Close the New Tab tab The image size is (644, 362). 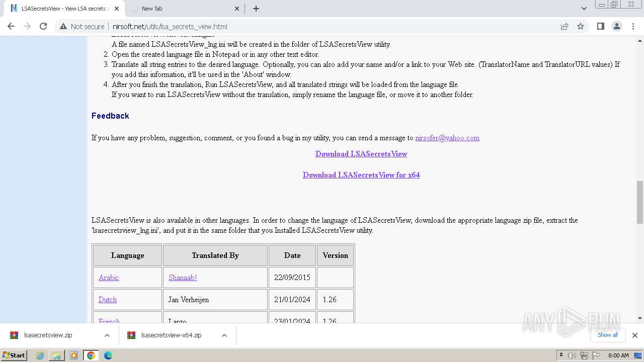click(x=237, y=9)
